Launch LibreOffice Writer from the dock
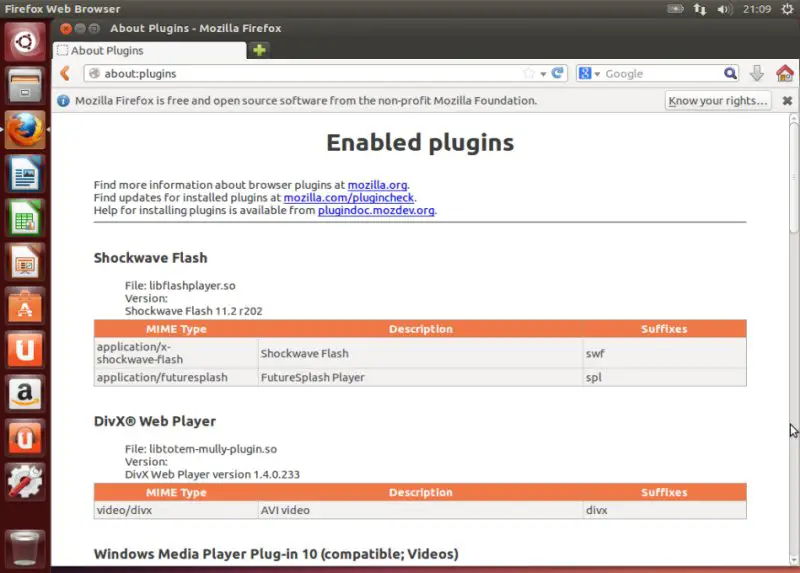Viewport: 800px width, 573px height. point(24,173)
